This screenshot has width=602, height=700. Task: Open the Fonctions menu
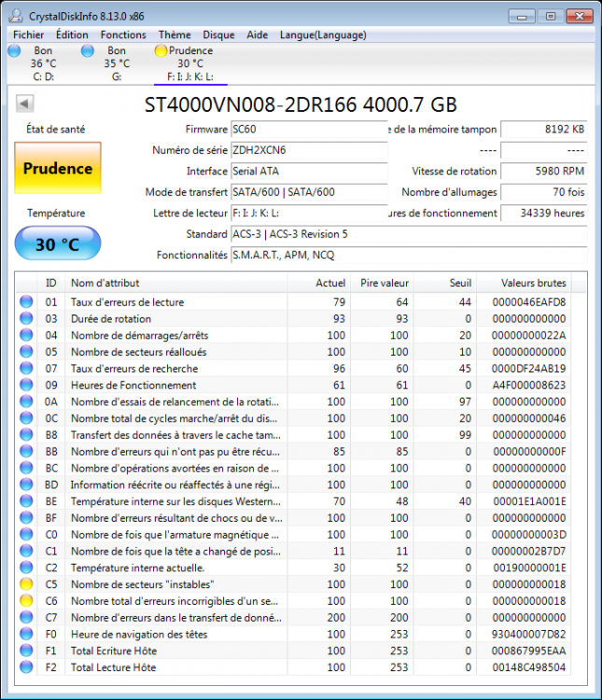(x=123, y=35)
